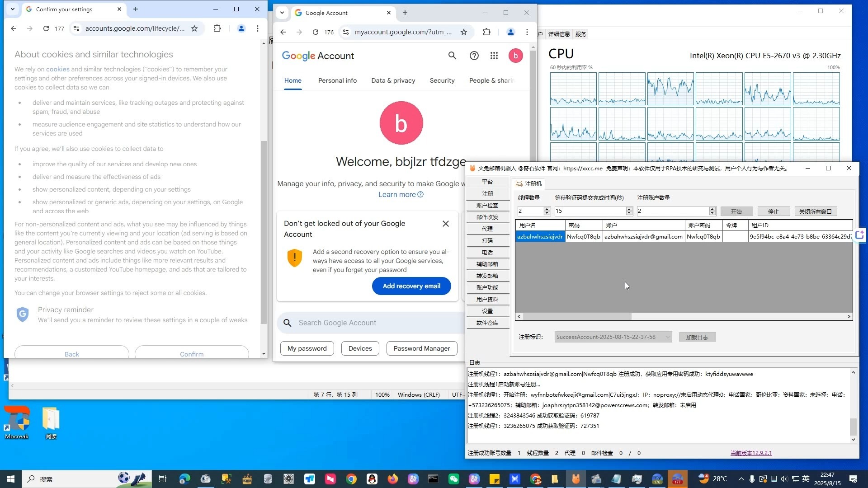Open the cookies link in the settings page

point(58,69)
